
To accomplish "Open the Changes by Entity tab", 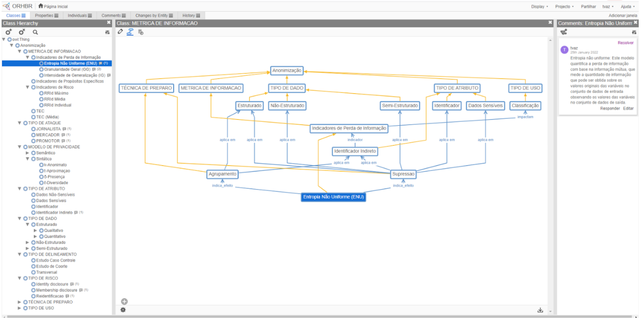I will pos(153,15).
